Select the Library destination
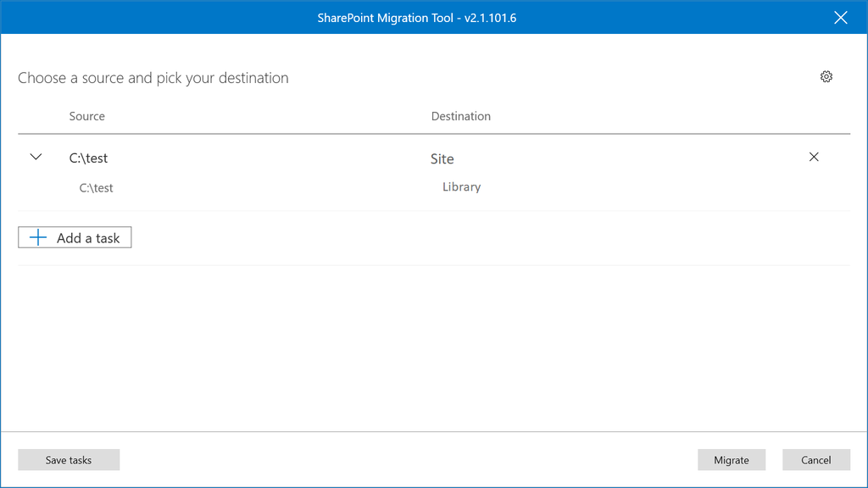868x488 pixels. click(x=460, y=186)
